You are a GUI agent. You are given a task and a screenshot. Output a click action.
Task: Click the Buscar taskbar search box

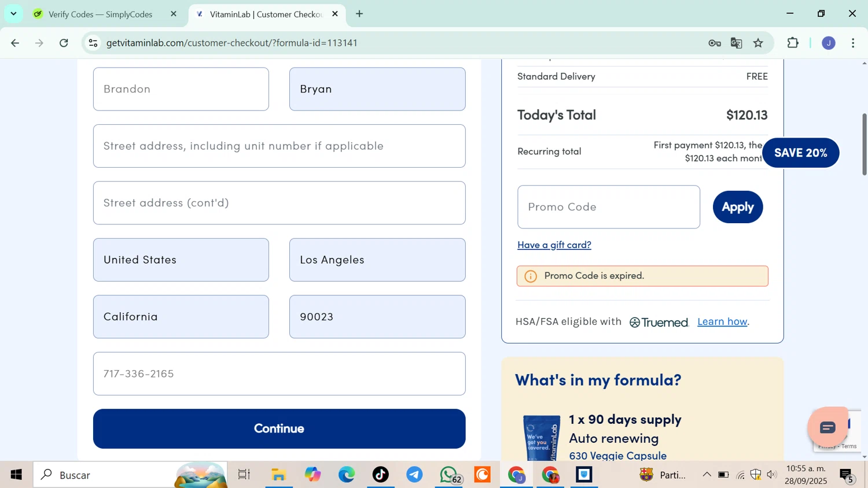point(130,475)
